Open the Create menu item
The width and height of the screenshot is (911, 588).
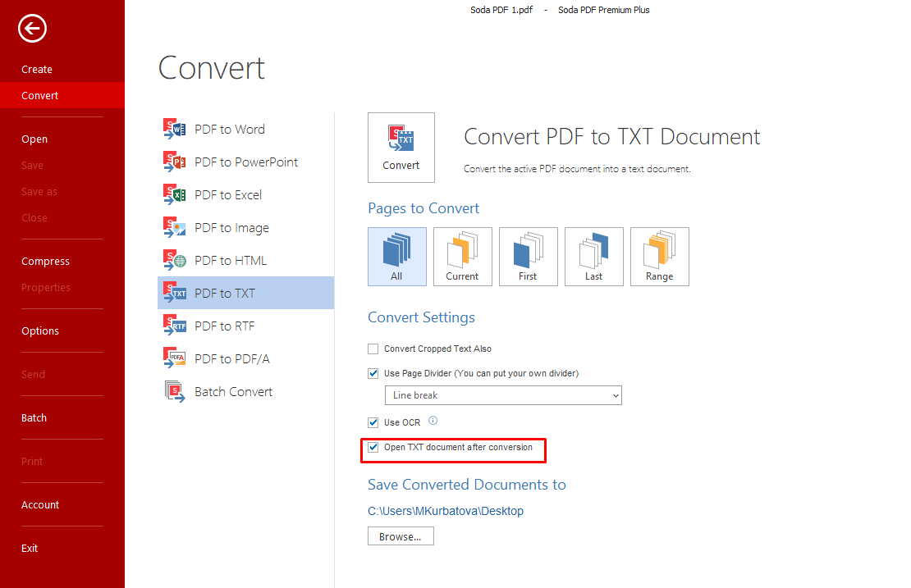click(x=37, y=69)
